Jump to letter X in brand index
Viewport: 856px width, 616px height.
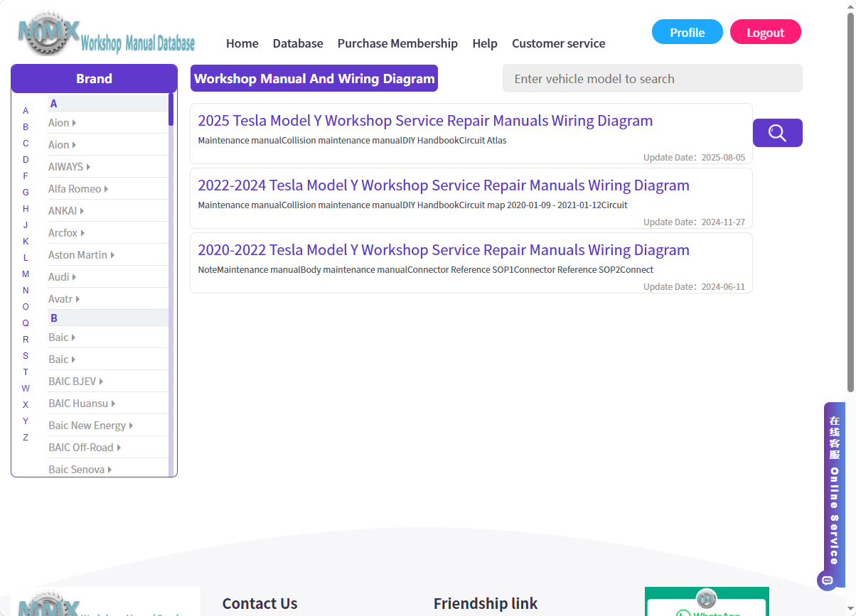point(26,405)
